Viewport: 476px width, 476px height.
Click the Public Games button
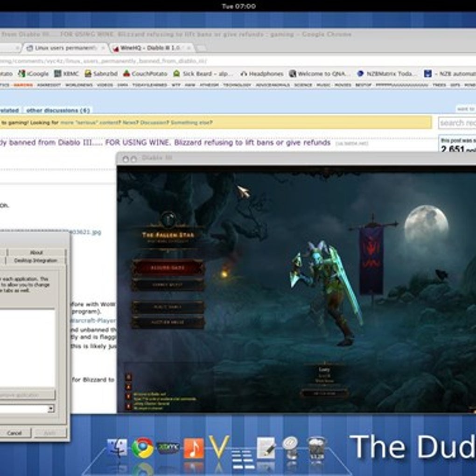click(168, 307)
